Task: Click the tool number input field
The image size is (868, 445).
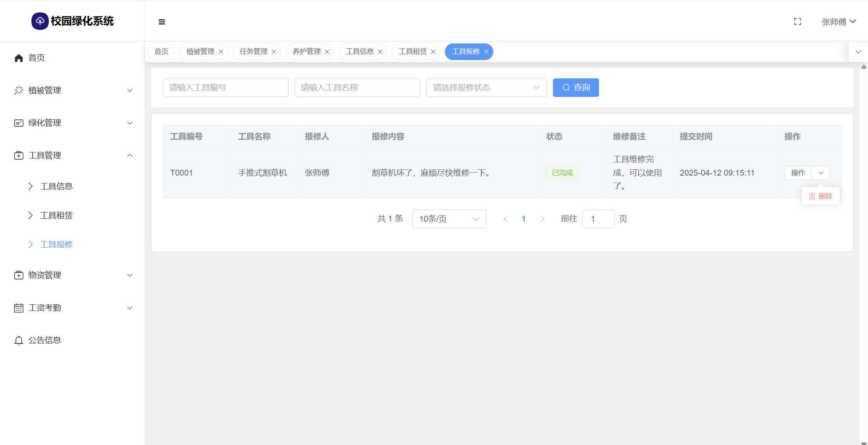Action: coord(226,88)
